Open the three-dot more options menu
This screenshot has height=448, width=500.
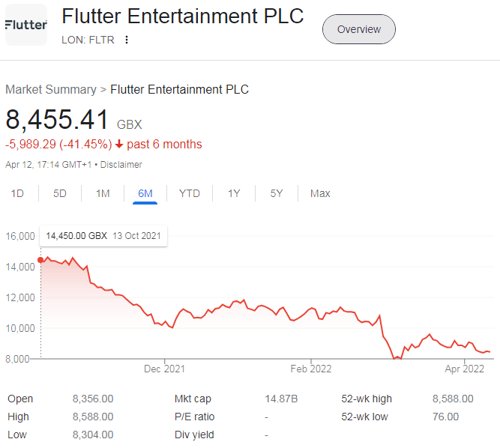(127, 40)
